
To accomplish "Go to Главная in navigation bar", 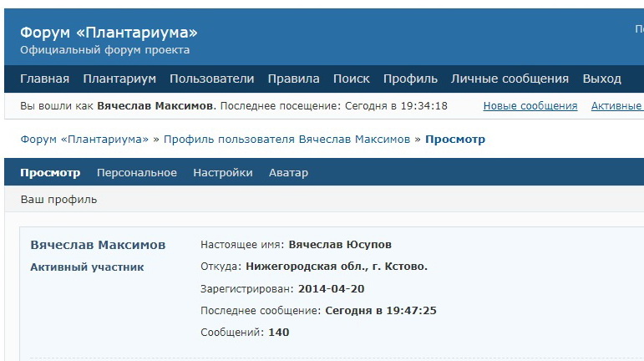I will tap(44, 79).
